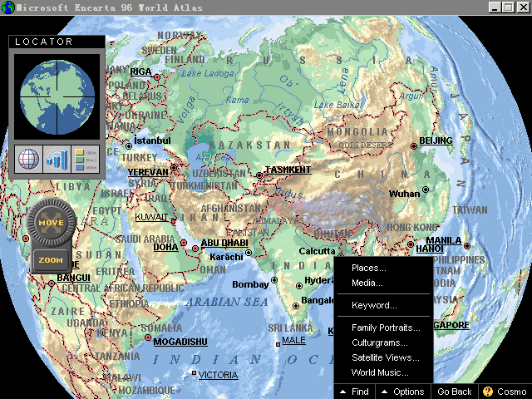Click the ZOOM button below Move
Image resolution: width=532 pixels, height=399 pixels.
point(51,260)
